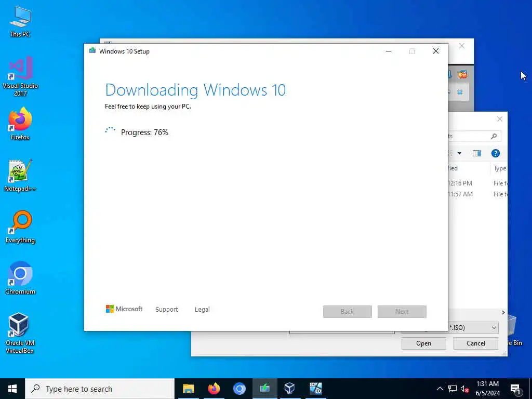This screenshot has height=399, width=532.
Task: Open File Explorer from the taskbar
Action: [188, 389]
